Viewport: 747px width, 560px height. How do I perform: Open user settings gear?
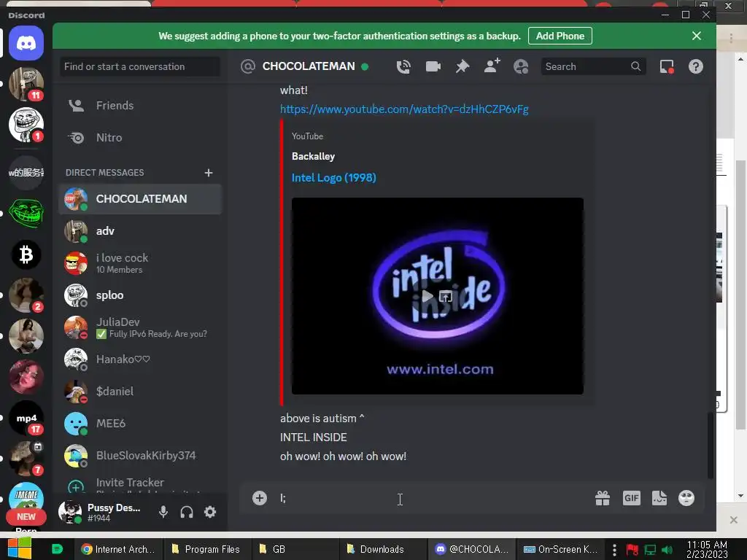point(210,512)
